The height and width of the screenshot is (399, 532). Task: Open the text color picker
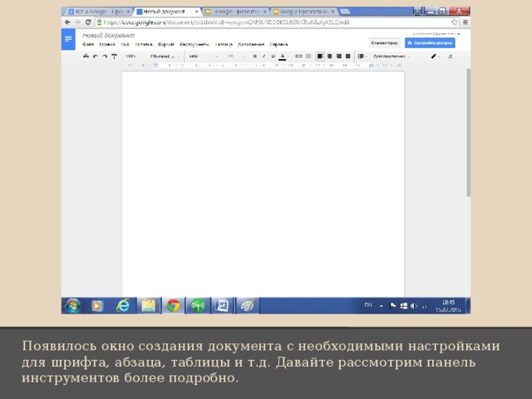[283, 57]
